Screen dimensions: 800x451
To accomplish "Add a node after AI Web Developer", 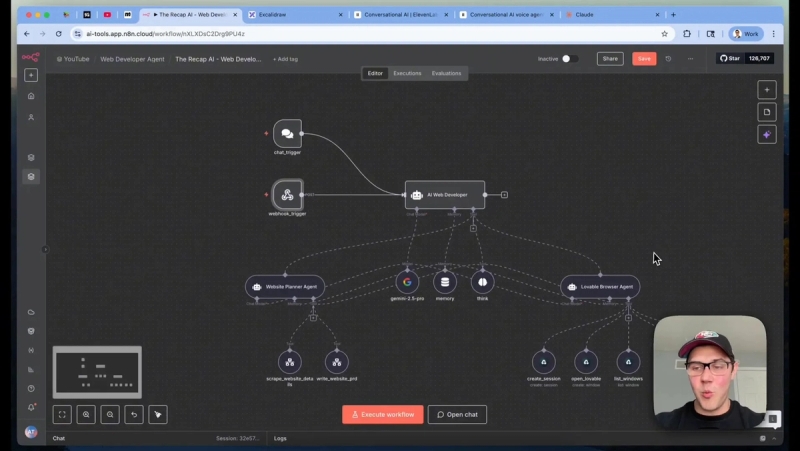I will pos(504,195).
